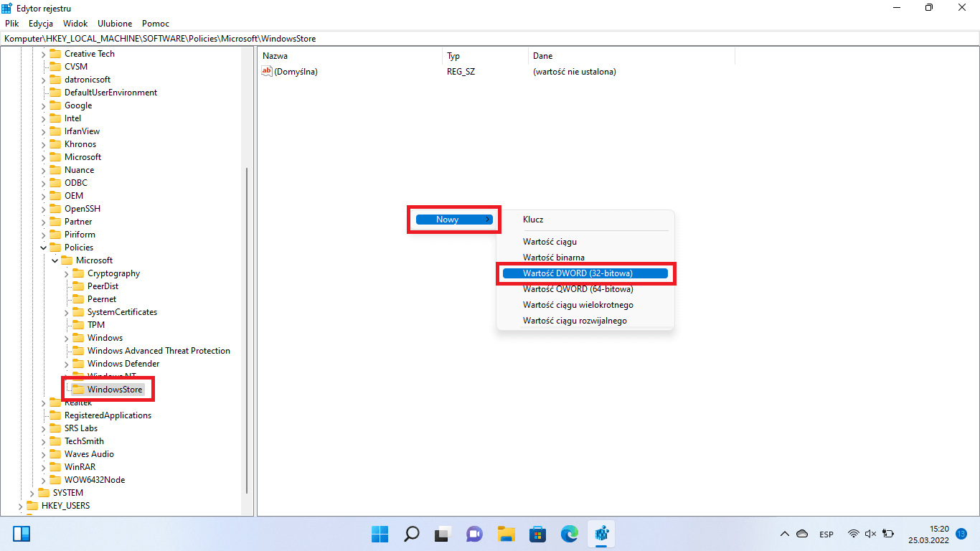The image size is (980, 551).
Task: Click the Dane column header
Action: pyautogui.click(x=631, y=55)
